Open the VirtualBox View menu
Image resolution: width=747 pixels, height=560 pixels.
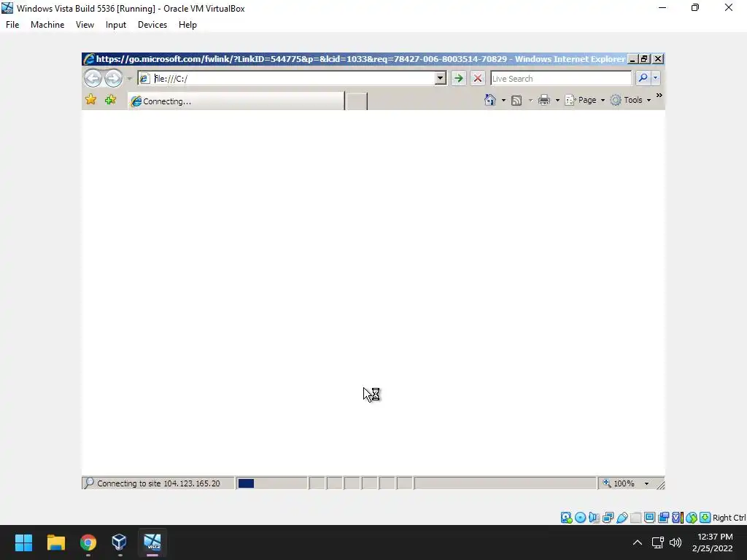point(85,25)
